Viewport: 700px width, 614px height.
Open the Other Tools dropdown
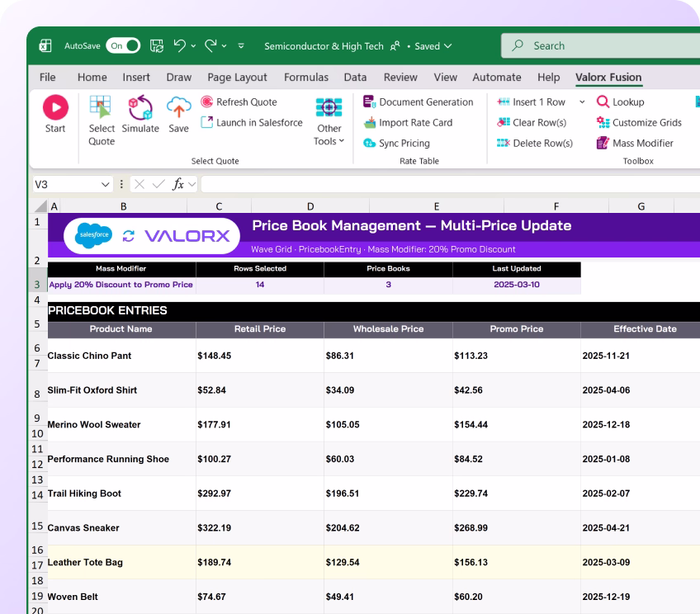tap(329, 121)
